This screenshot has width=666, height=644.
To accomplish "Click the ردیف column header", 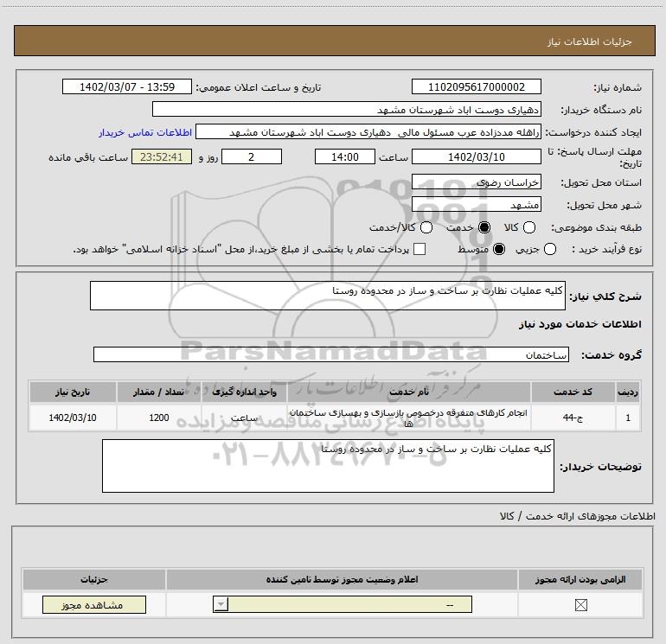I will (x=628, y=392).
